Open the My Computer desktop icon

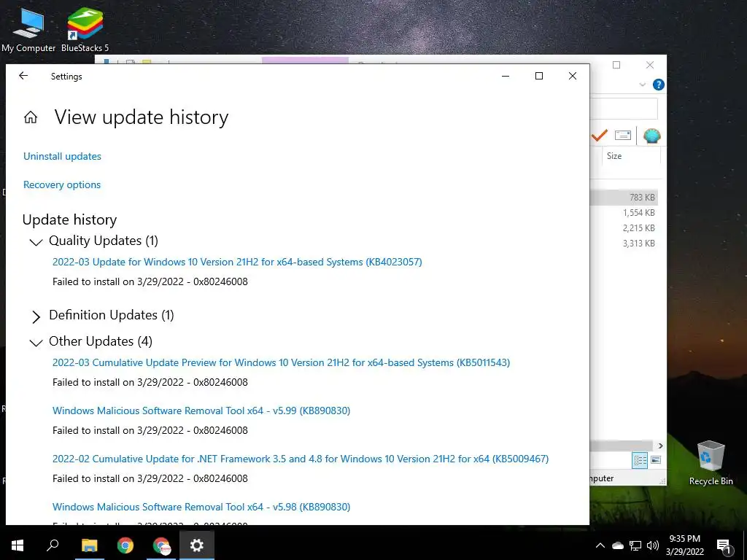click(28, 29)
